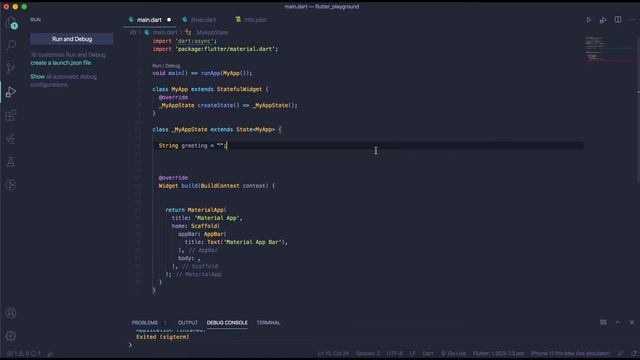
Task: Click the 'return MaterialApp(' code line
Action: [x=196, y=210]
